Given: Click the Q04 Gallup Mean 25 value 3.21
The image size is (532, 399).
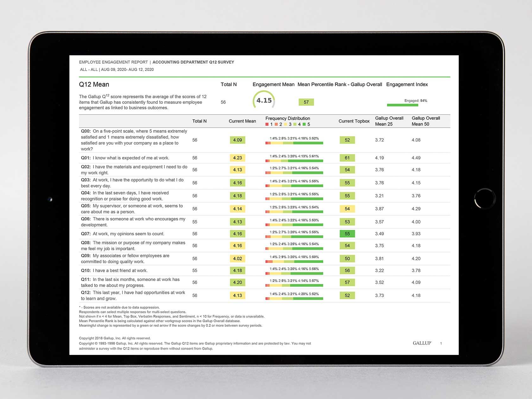Looking at the screenshot, I should (x=379, y=196).
